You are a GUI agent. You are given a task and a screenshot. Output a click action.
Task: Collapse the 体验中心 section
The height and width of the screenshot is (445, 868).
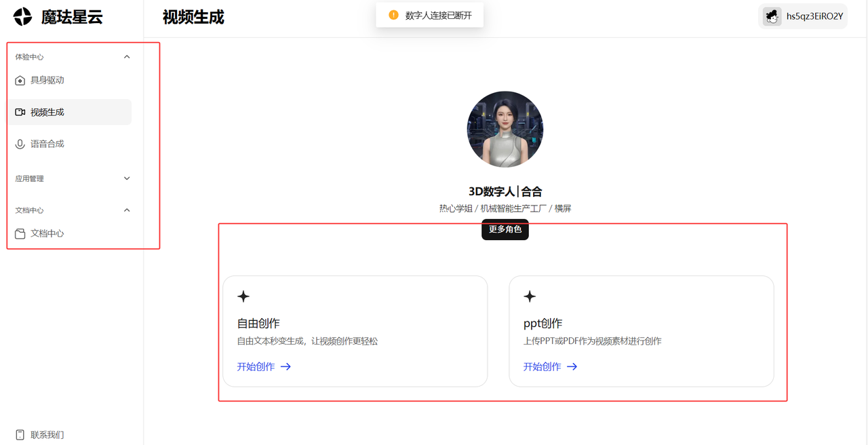click(x=127, y=57)
